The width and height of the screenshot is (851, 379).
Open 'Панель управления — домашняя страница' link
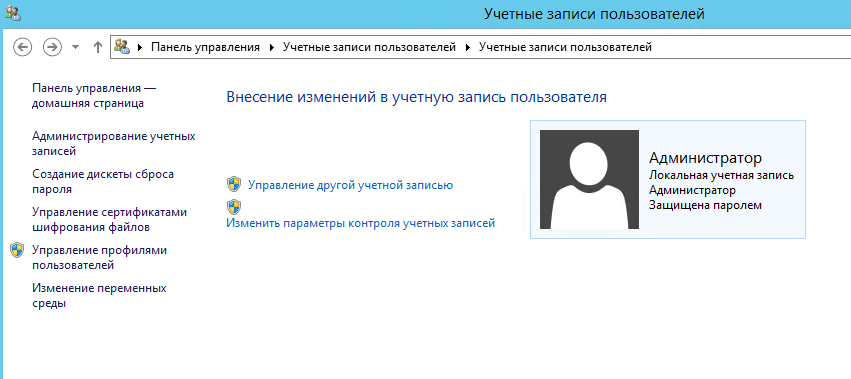coord(94,96)
